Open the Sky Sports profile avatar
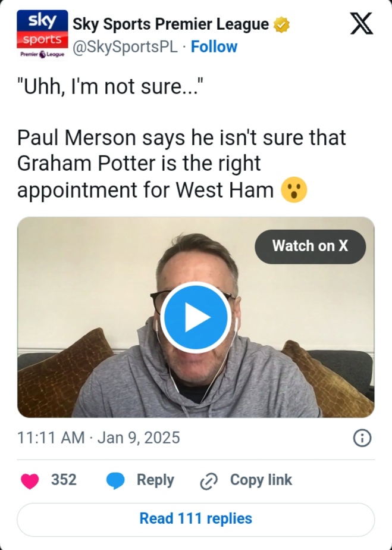Viewport: 392px width, 550px height. click(x=42, y=35)
